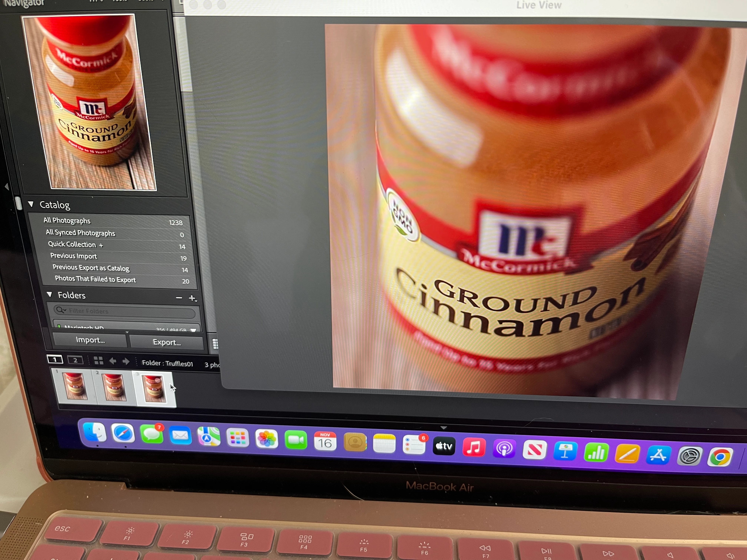The height and width of the screenshot is (560, 747).
Task: Open Apple Music from the dock
Action: point(474,448)
